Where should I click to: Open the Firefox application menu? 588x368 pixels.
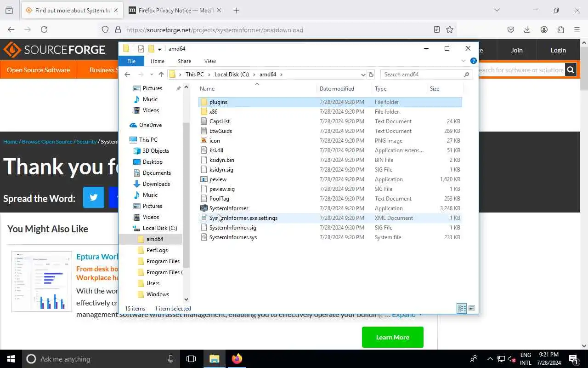577,30
